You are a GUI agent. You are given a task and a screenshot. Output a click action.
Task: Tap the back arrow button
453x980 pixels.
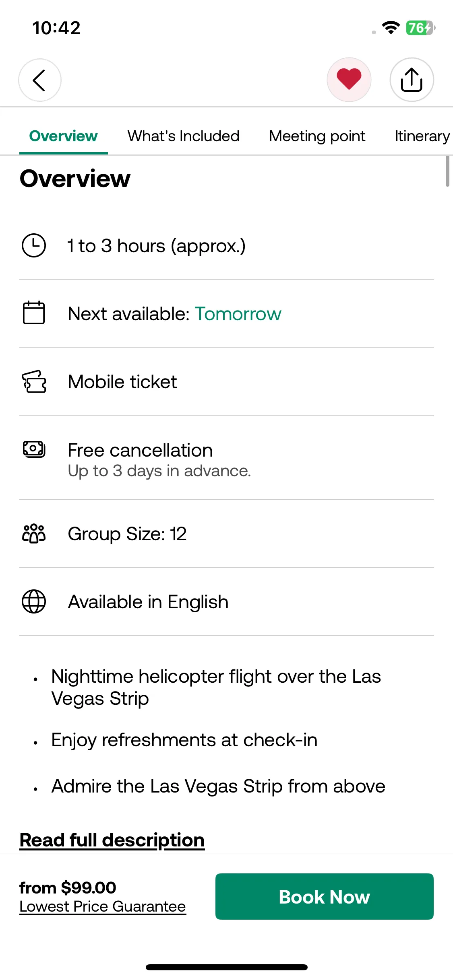click(x=40, y=80)
